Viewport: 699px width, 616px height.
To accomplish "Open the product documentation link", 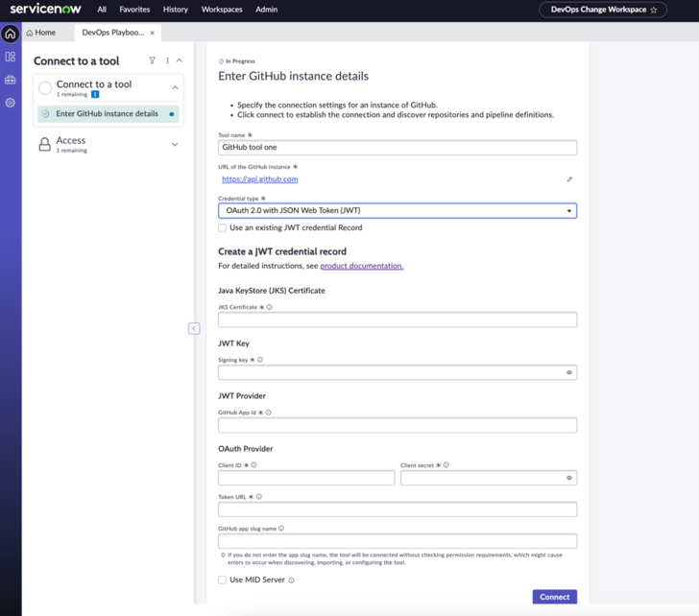I will point(362,266).
